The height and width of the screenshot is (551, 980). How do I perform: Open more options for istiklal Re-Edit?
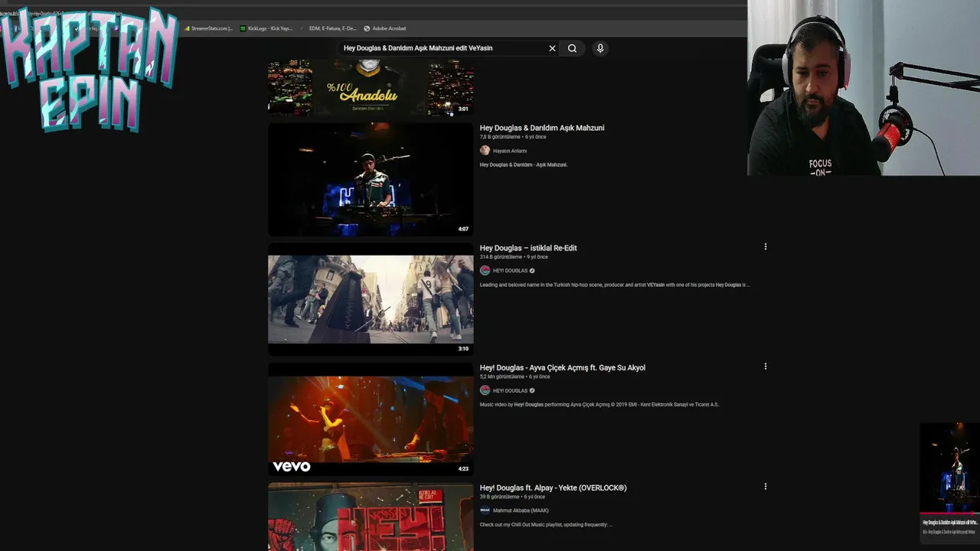tap(765, 246)
